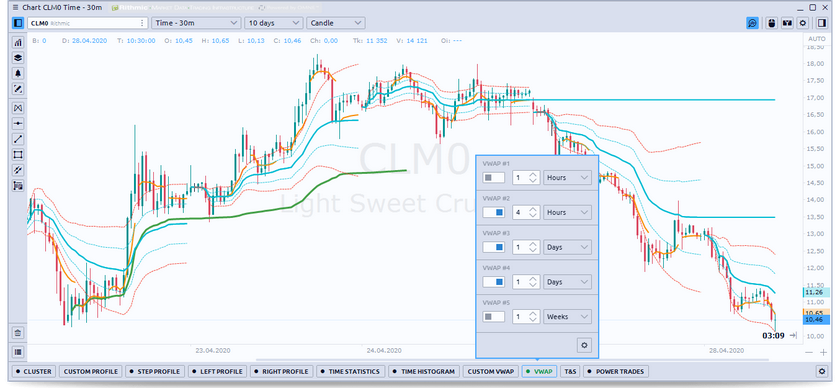This screenshot has width=840, height=388.
Task: Toggle the CLUSTER indicator
Action: [x=34, y=371]
